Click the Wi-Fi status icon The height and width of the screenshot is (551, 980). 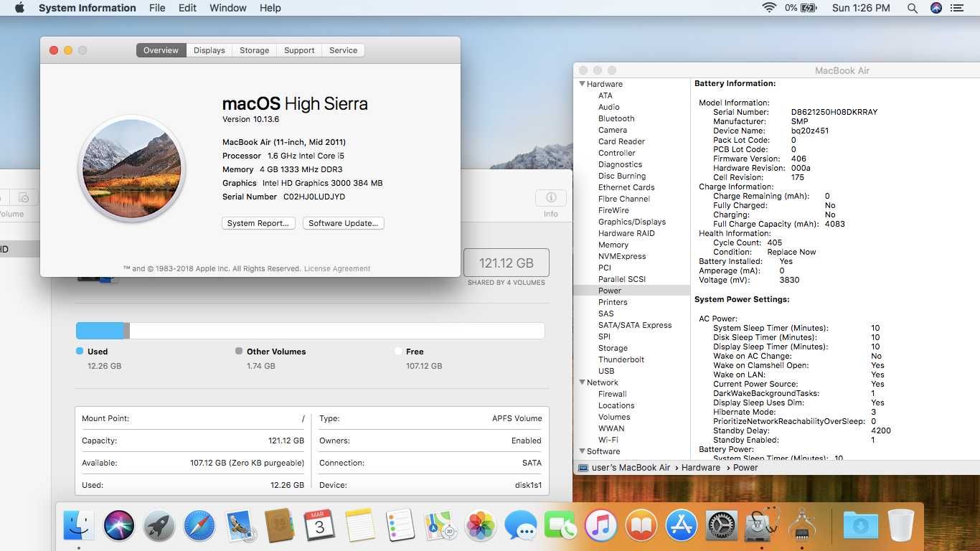pos(769,8)
